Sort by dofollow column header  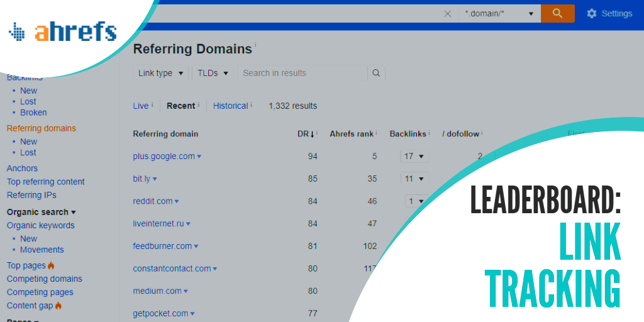[460, 134]
